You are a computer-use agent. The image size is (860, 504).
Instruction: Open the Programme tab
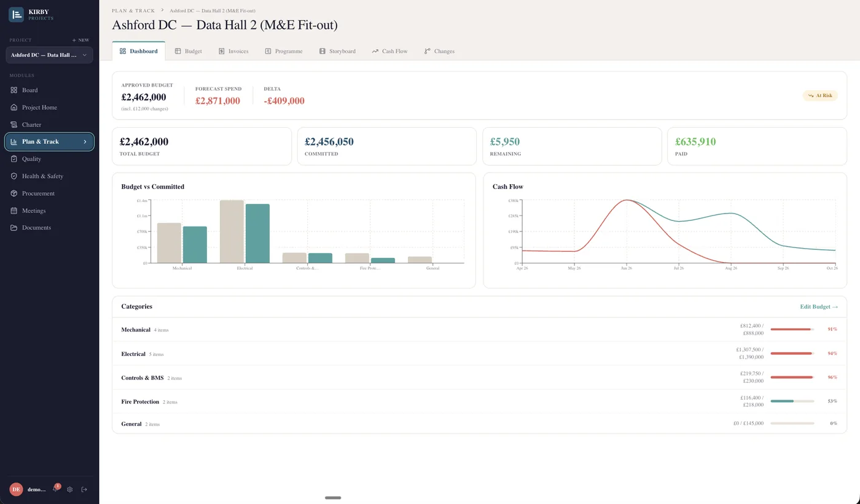284,51
